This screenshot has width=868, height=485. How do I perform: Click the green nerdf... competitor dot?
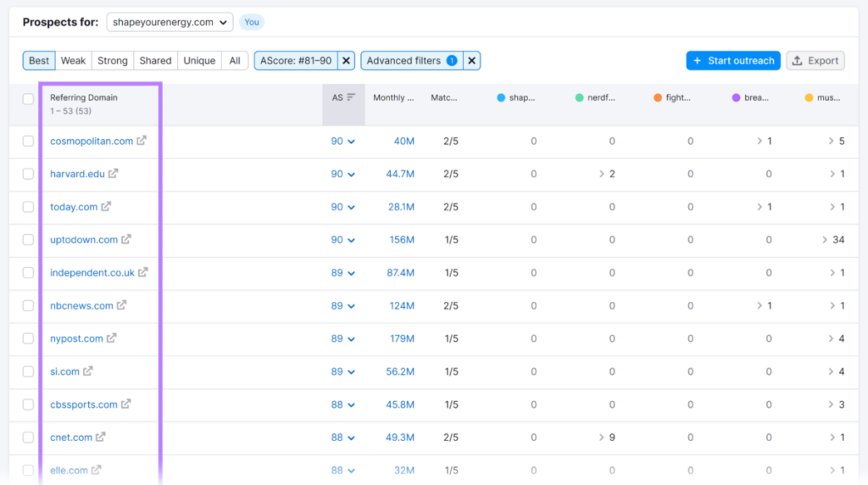coord(579,98)
